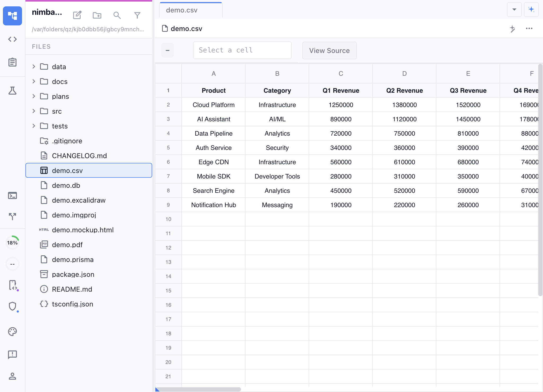Screen dimensions: 543x392
Task: Click the branching/merge sidebar icon
Action: 12,217
